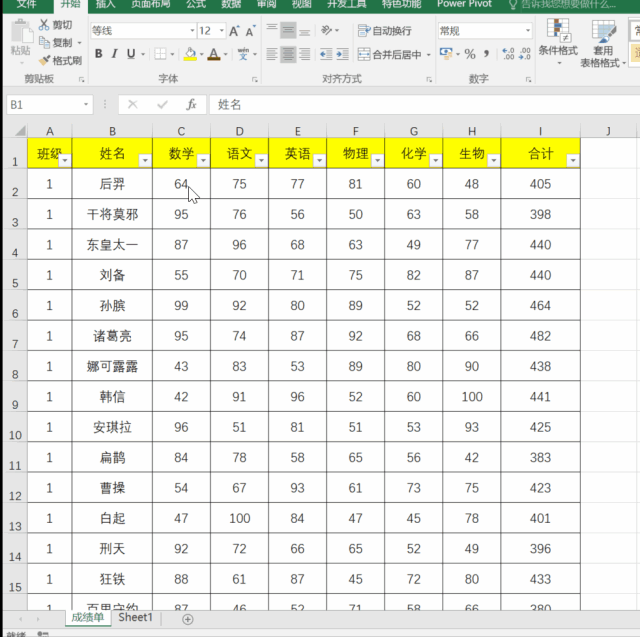Image resolution: width=640 pixels, height=637 pixels.
Task: Switch to the Sheet1 worksheet tab
Action: tap(135, 617)
